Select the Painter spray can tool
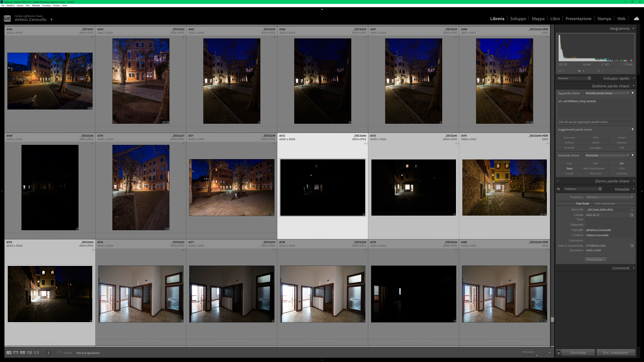The image size is (644, 362). coord(48,353)
